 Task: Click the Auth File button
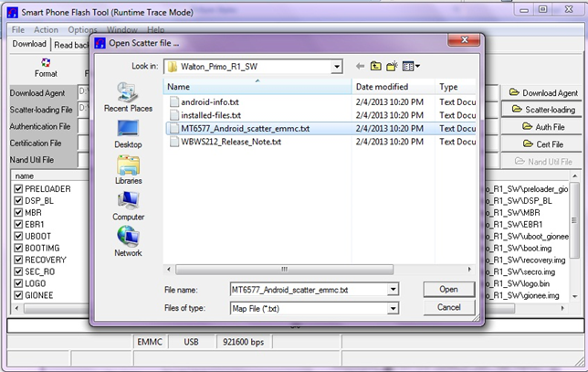543,127
